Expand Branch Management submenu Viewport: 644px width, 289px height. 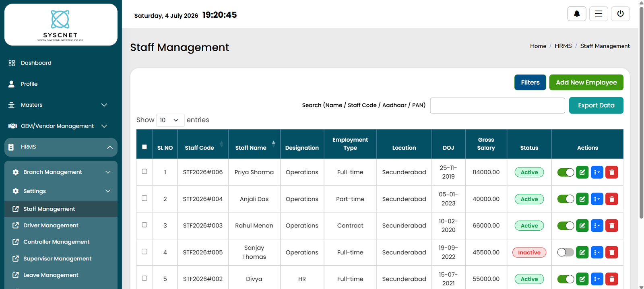(x=61, y=172)
